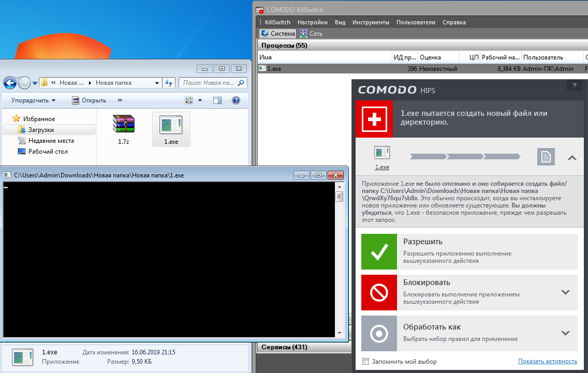Click the 1.exe link under HIPS icon

click(382, 167)
